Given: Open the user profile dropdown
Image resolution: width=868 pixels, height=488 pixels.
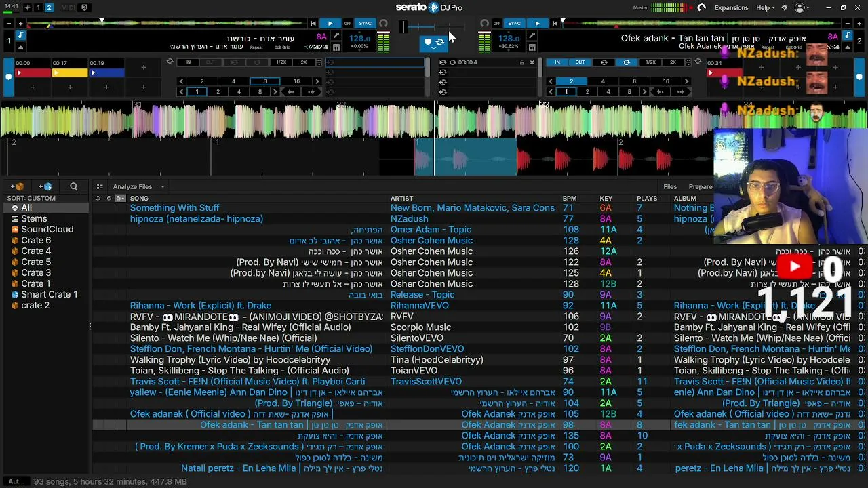Looking at the screenshot, I should (x=803, y=7).
